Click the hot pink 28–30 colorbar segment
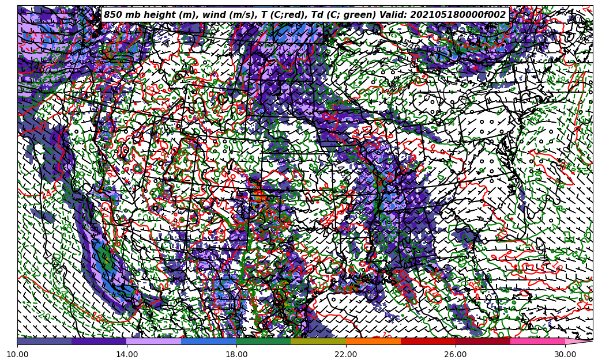Image resolution: width=598 pixels, height=364 pixels. click(537, 341)
